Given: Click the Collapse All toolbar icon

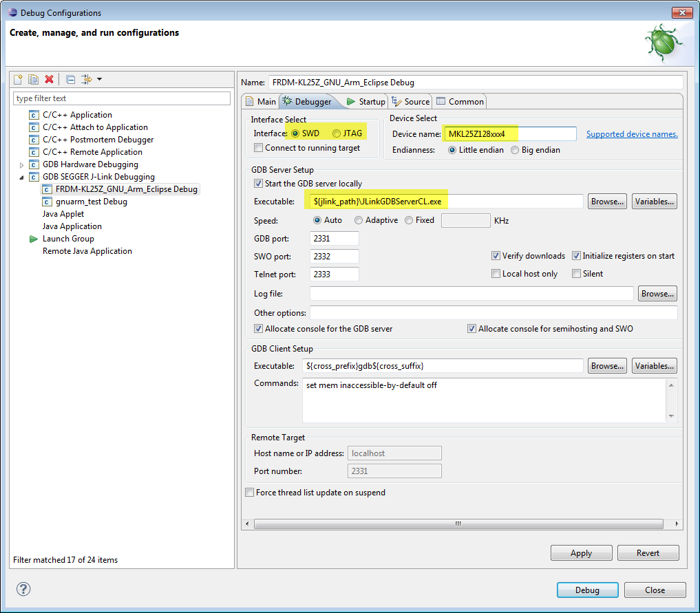Looking at the screenshot, I should pyautogui.click(x=70, y=80).
